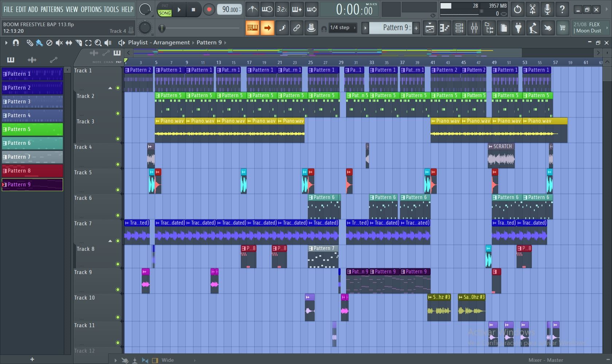Image resolution: width=612 pixels, height=364 pixels.
Task: Click the metronome icon
Action: point(252,9)
